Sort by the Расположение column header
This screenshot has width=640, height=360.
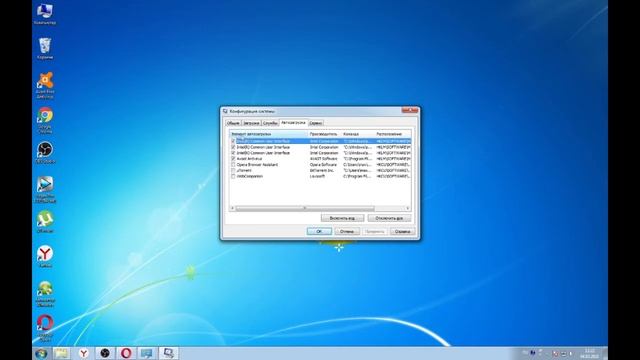pos(393,134)
